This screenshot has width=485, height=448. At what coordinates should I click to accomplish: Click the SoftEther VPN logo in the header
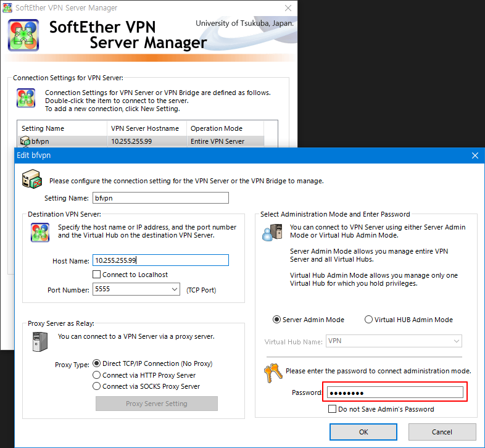(x=23, y=35)
